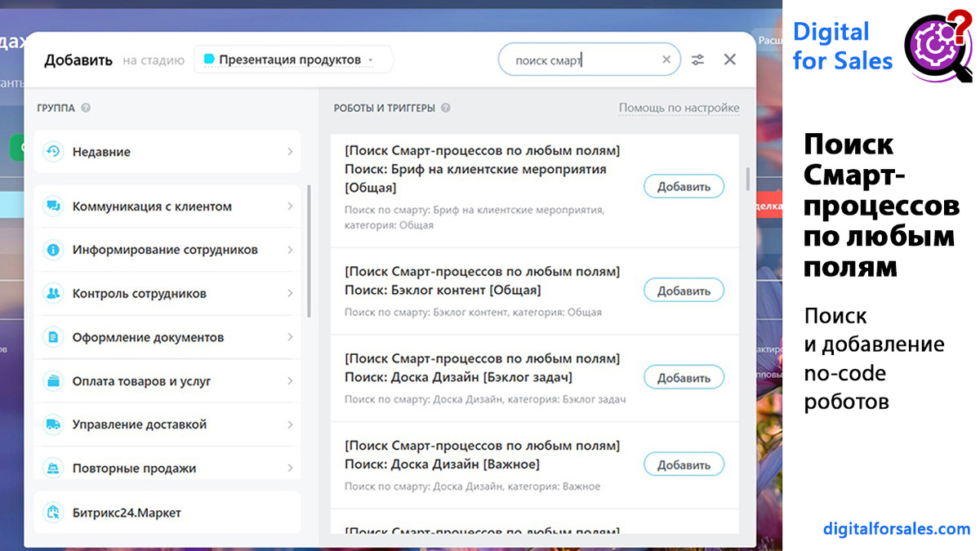Click the group list scrollbar
This screenshot has height=551, width=980.
pyautogui.click(x=309, y=251)
